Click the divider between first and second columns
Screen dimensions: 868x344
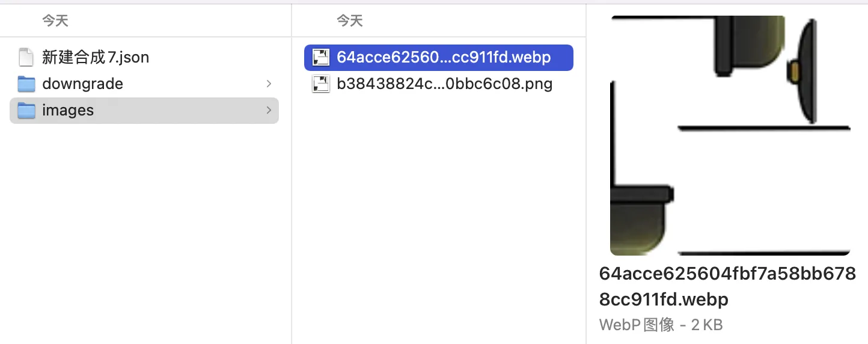[292, 180]
